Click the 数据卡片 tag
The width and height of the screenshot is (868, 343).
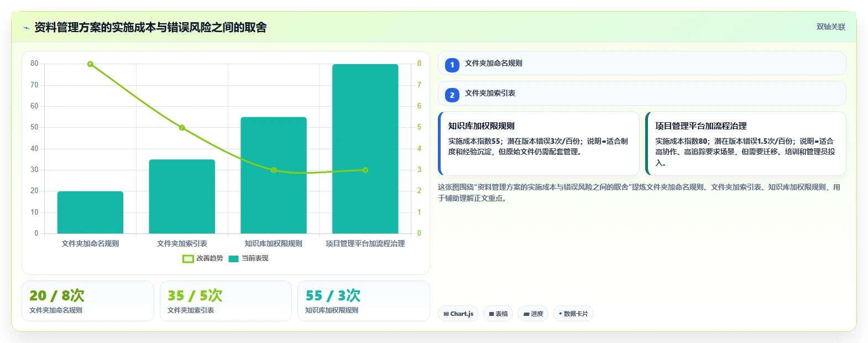(x=573, y=314)
